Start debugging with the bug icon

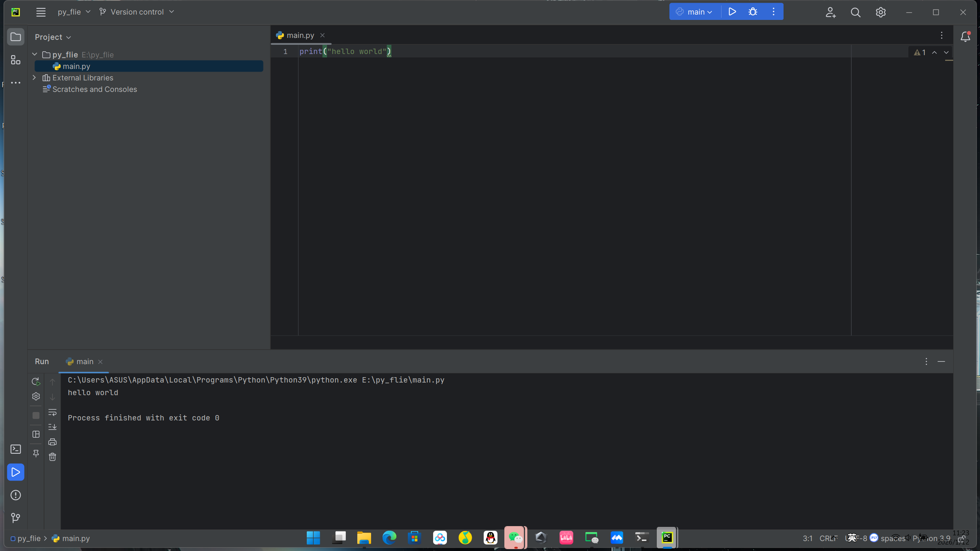point(753,11)
